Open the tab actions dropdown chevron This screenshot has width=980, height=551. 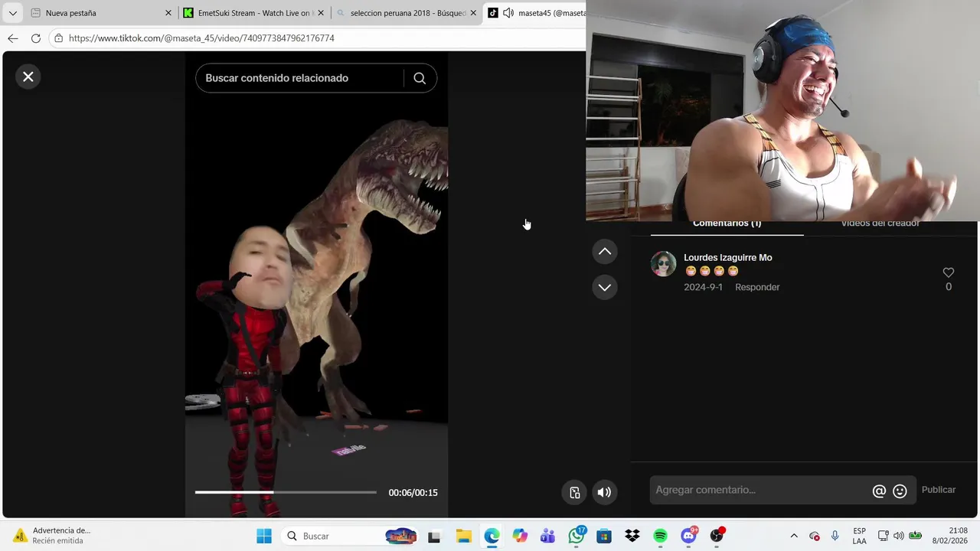12,13
